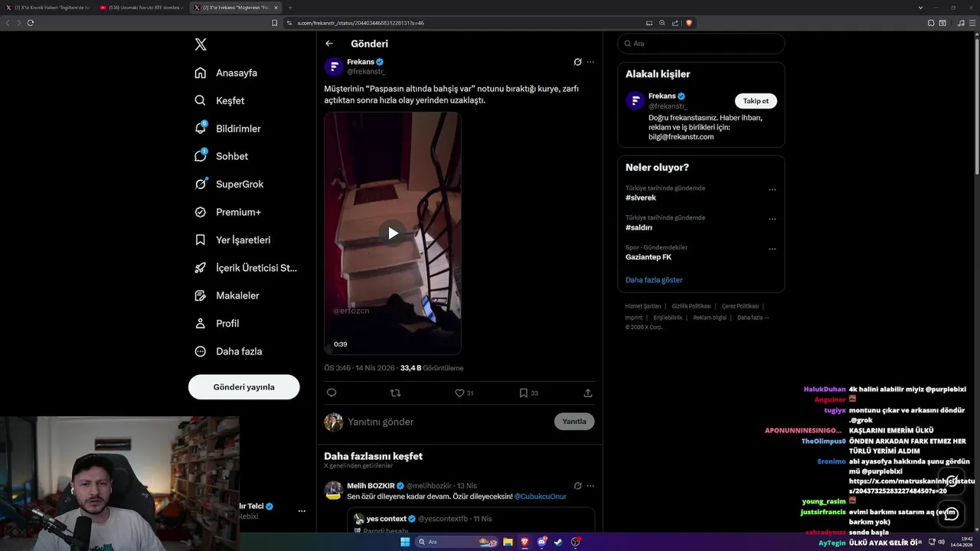The height and width of the screenshot is (551, 980).
Task: Open Gaziantep FK trend
Action: tap(648, 257)
